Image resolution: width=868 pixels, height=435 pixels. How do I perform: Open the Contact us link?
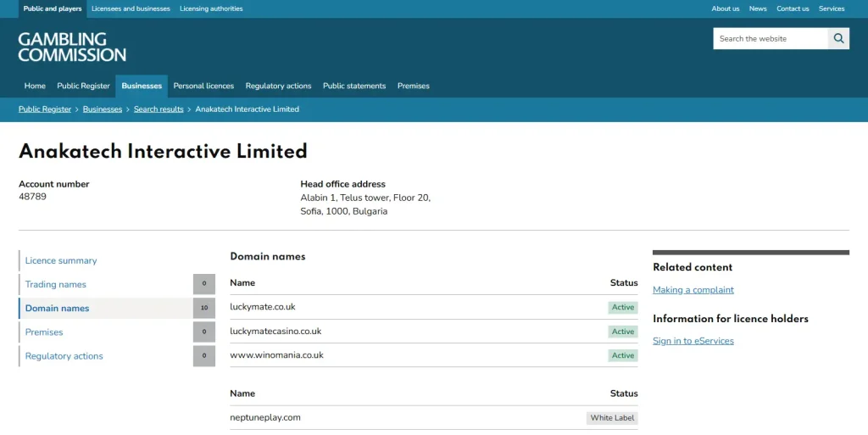[793, 8]
